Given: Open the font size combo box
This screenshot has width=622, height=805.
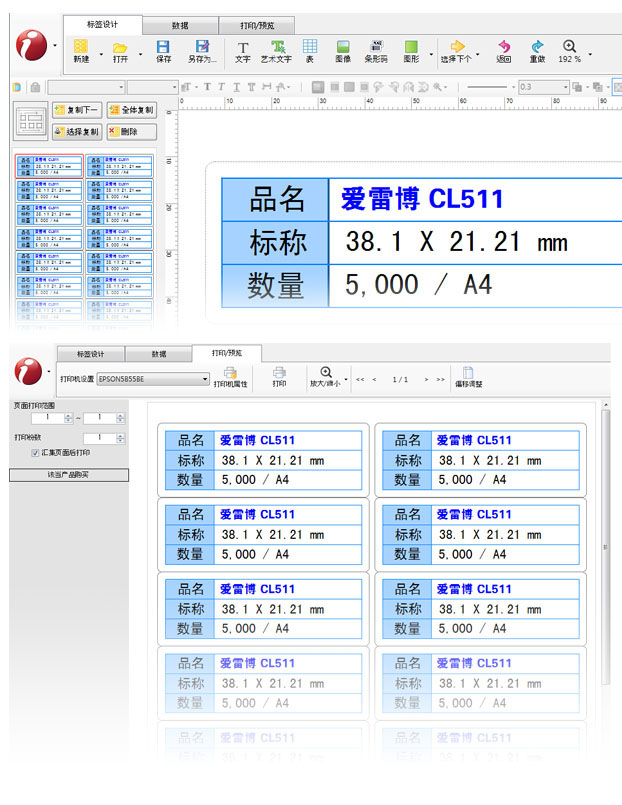Looking at the screenshot, I should [x=152, y=87].
